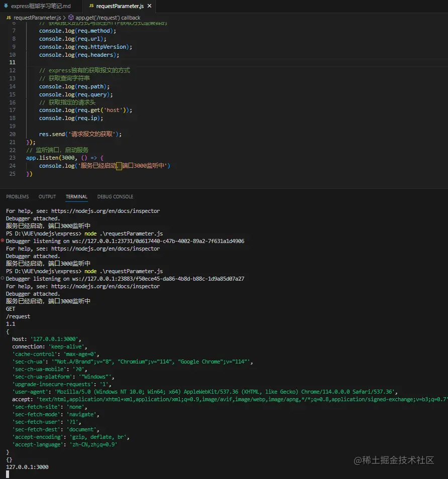Click line number 23 in the gutter

[x=12, y=158]
